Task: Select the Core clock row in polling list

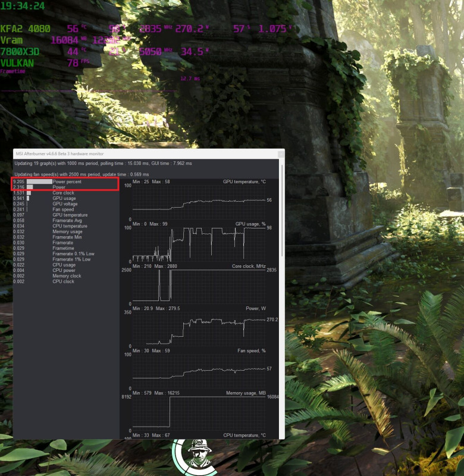Action: tap(66, 193)
